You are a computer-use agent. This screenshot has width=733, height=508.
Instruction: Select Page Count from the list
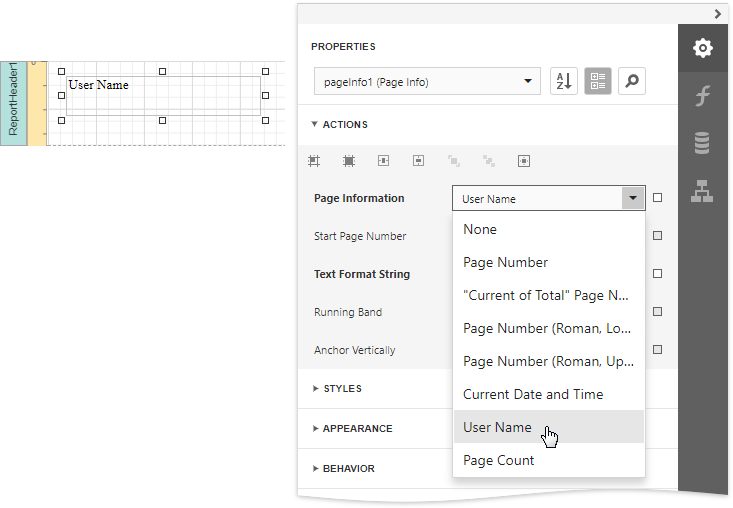[x=499, y=460]
